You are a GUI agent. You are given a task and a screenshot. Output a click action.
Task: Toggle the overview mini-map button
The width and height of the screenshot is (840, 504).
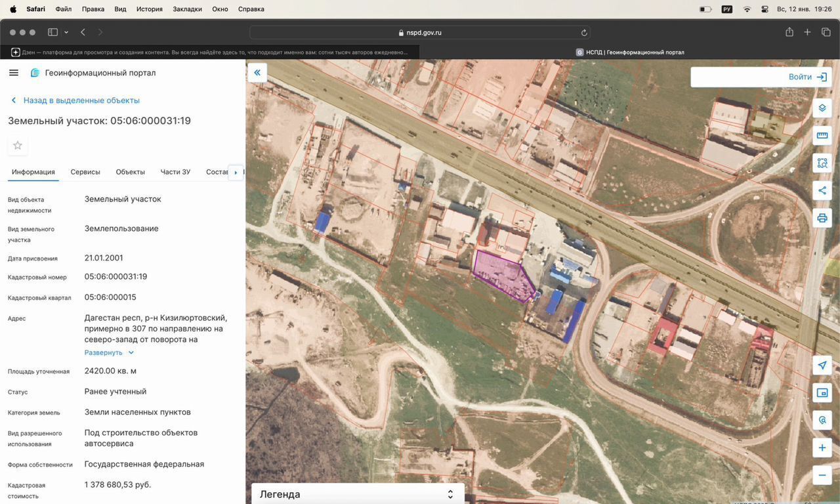pos(822,393)
